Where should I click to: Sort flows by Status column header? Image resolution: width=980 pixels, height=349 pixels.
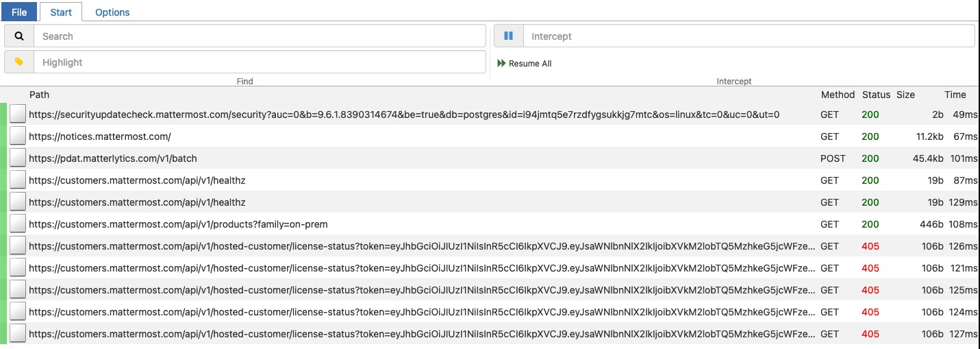tap(876, 95)
